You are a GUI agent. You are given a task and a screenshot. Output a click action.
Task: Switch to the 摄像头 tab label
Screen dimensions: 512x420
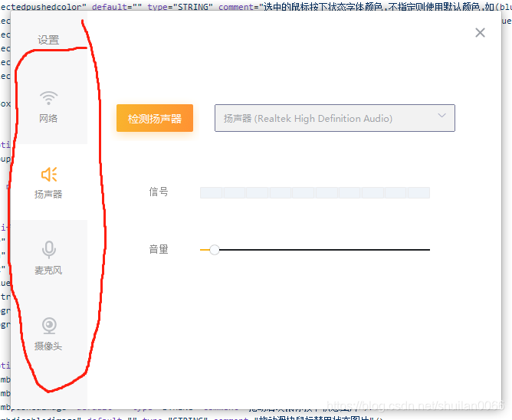point(48,346)
